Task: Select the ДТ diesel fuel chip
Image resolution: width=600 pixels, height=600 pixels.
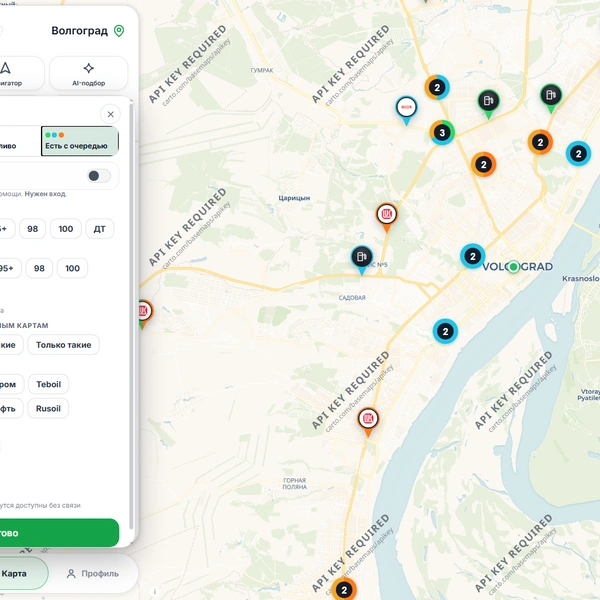Action: pyautogui.click(x=99, y=229)
